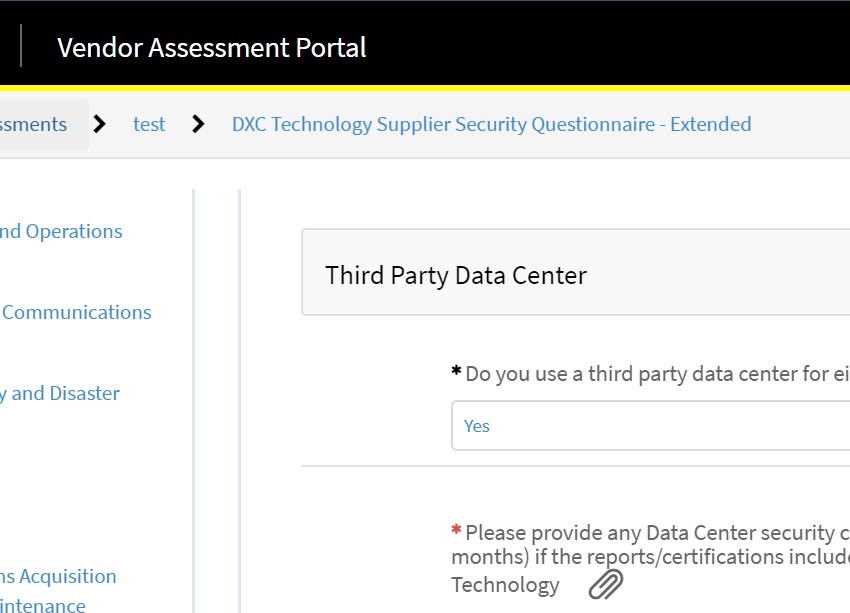Click the third party data center question text

[658, 374]
